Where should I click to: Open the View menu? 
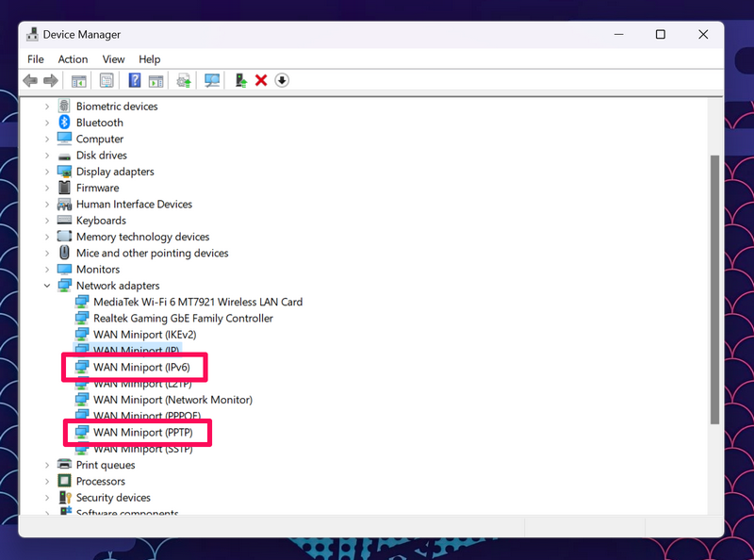coord(113,59)
